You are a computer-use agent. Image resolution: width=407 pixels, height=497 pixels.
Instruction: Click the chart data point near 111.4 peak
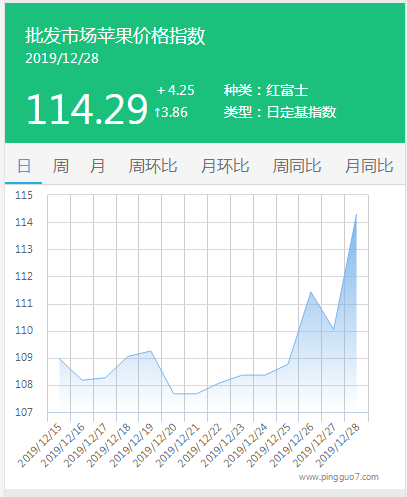pos(311,292)
